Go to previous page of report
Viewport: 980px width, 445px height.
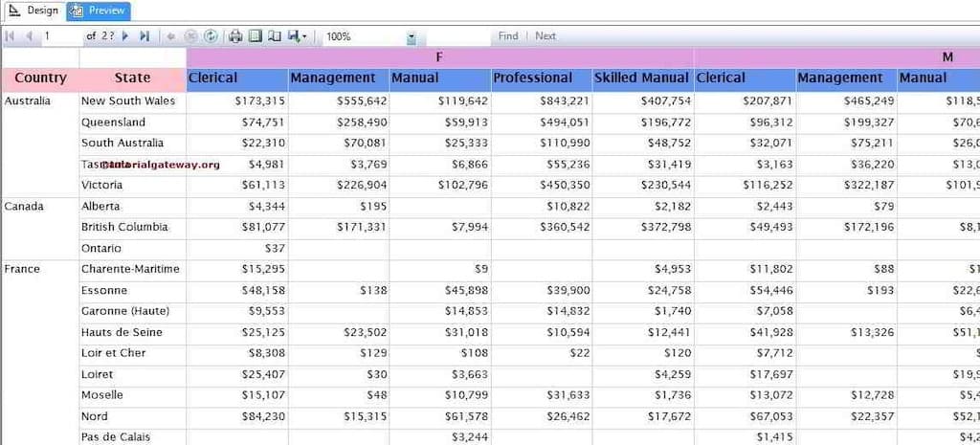point(29,36)
